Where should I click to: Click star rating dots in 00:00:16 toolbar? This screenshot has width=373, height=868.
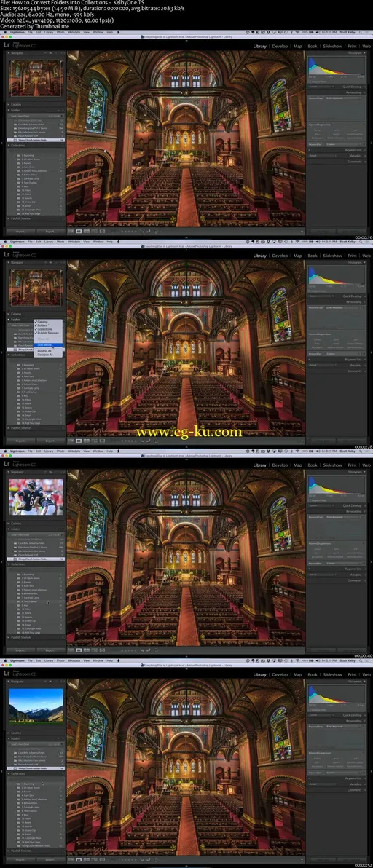[129, 232]
